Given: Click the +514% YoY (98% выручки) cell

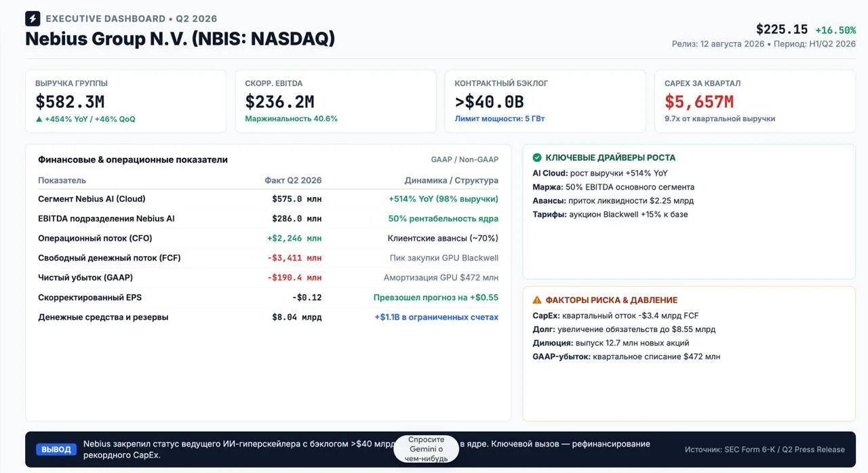Looking at the screenshot, I should click(x=443, y=199).
